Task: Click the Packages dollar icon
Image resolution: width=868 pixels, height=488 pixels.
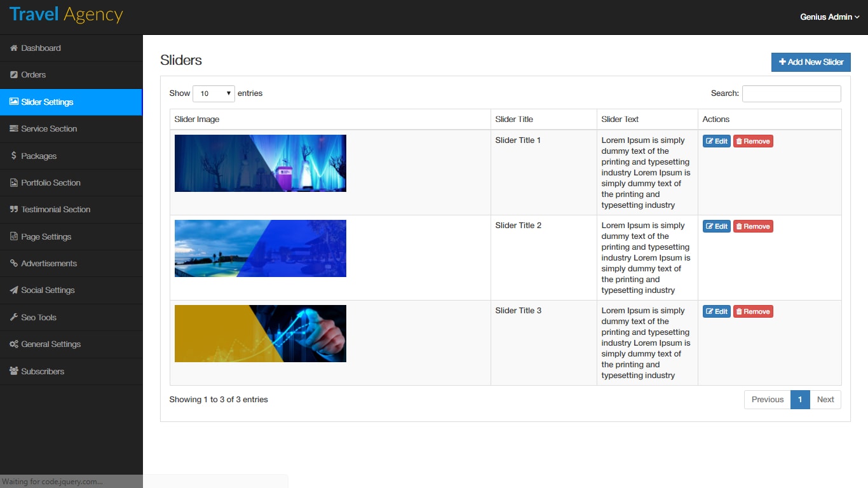Action: click(x=13, y=156)
